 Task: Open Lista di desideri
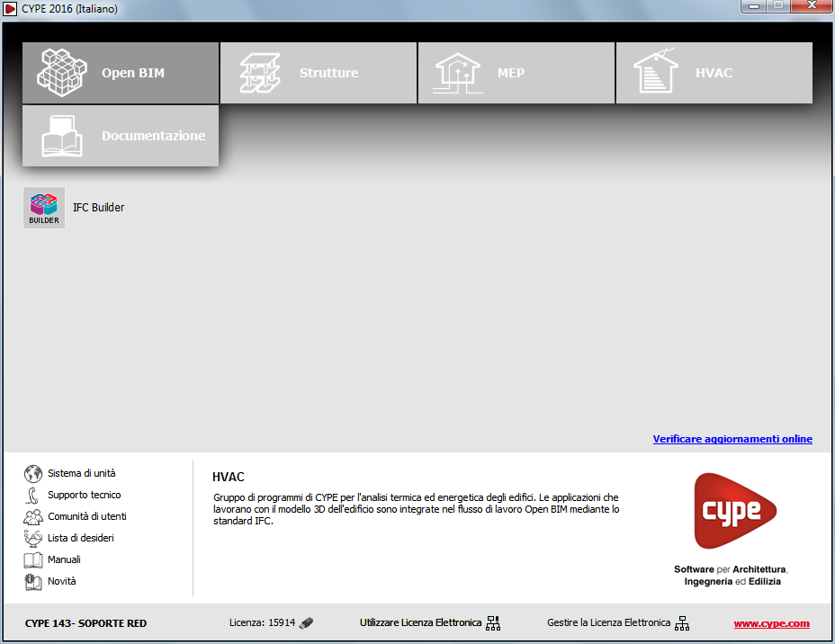[x=80, y=538]
